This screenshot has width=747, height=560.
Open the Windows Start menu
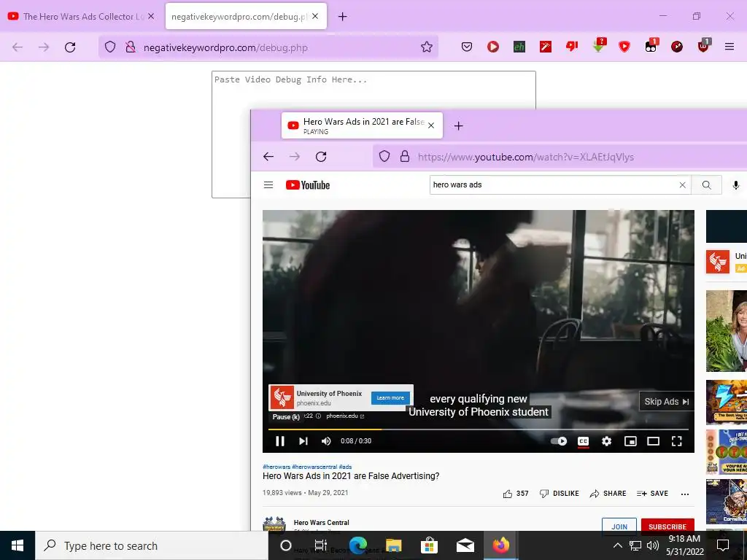click(18, 545)
